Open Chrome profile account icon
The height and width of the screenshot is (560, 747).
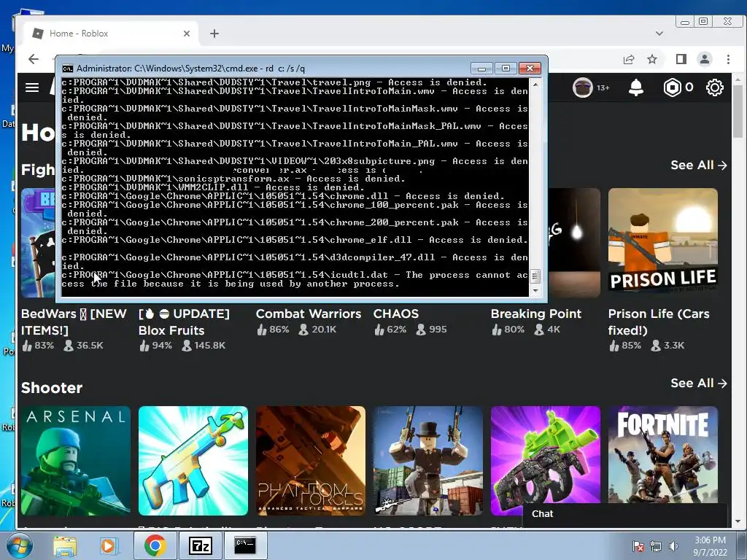coord(705,60)
